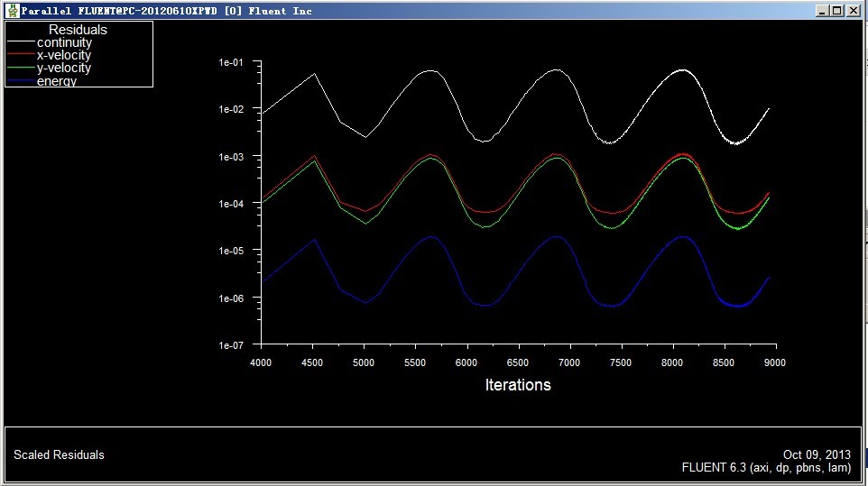The height and width of the screenshot is (486, 868).
Task: Click the Scaled Residuals caption text
Action: (59, 455)
